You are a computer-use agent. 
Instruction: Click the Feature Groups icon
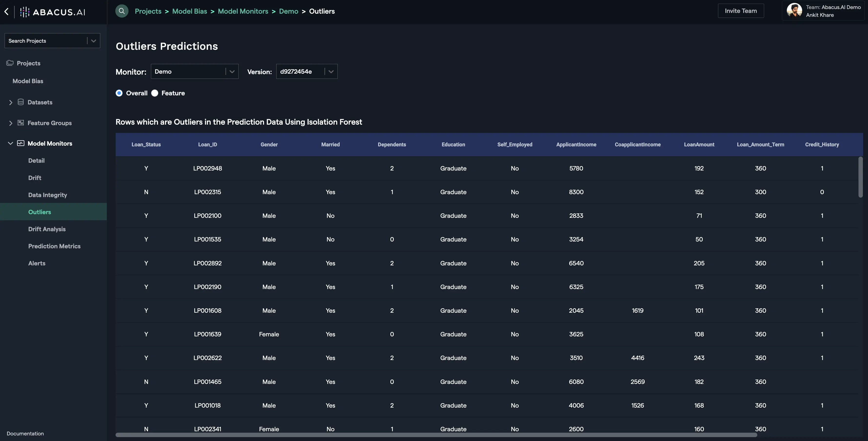click(20, 123)
